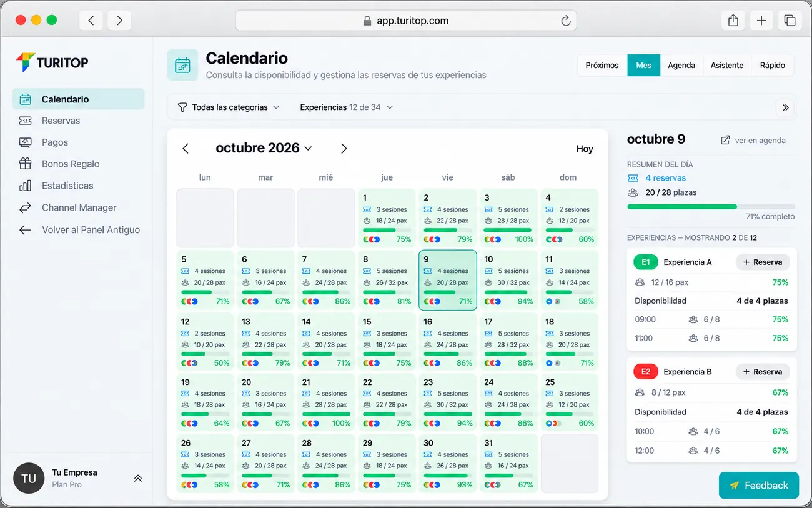
Task: Open the ver en agenda link
Action: (753, 141)
